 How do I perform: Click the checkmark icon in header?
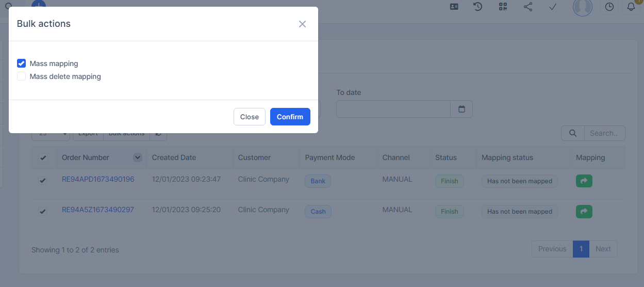pos(553,7)
